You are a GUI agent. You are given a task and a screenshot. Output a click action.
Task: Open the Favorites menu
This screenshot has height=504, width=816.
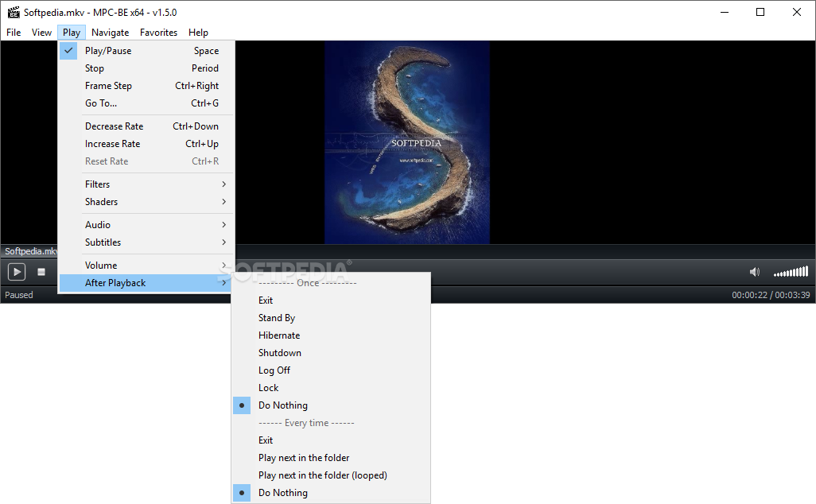(x=159, y=33)
